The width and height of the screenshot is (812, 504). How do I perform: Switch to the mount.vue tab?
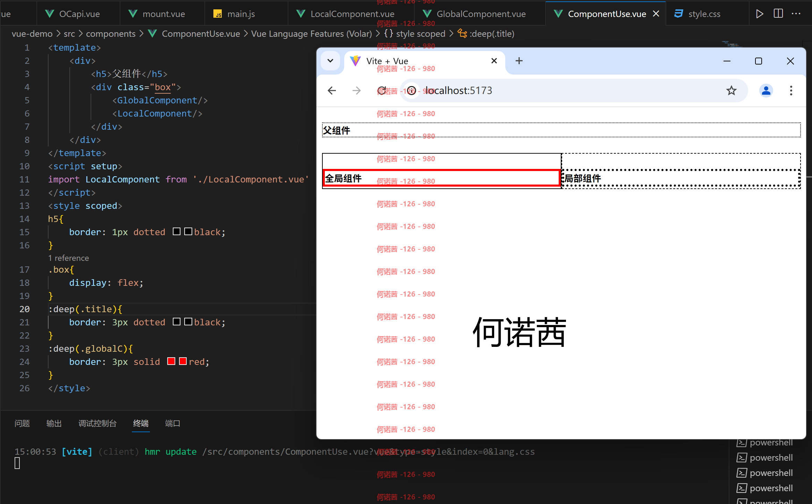point(162,14)
